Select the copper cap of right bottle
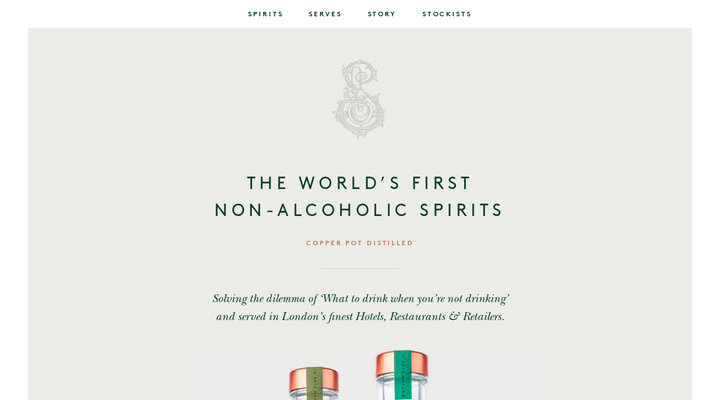 click(402, 364)
